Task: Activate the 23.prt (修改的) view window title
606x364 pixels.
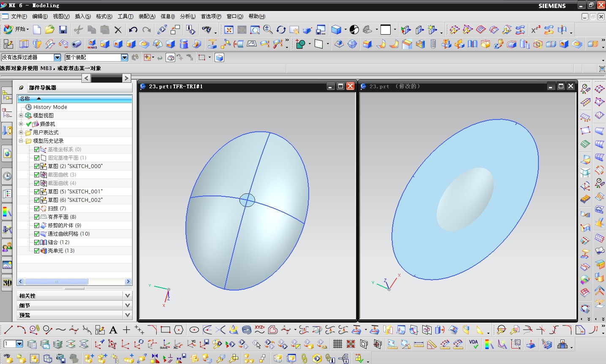Action: (x=394, y=87)
